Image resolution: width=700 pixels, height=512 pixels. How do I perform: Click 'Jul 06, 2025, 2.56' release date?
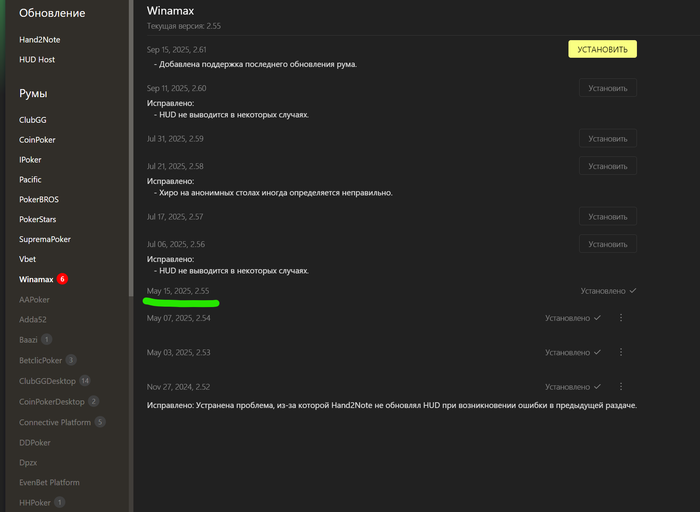[x=176, y=244]
